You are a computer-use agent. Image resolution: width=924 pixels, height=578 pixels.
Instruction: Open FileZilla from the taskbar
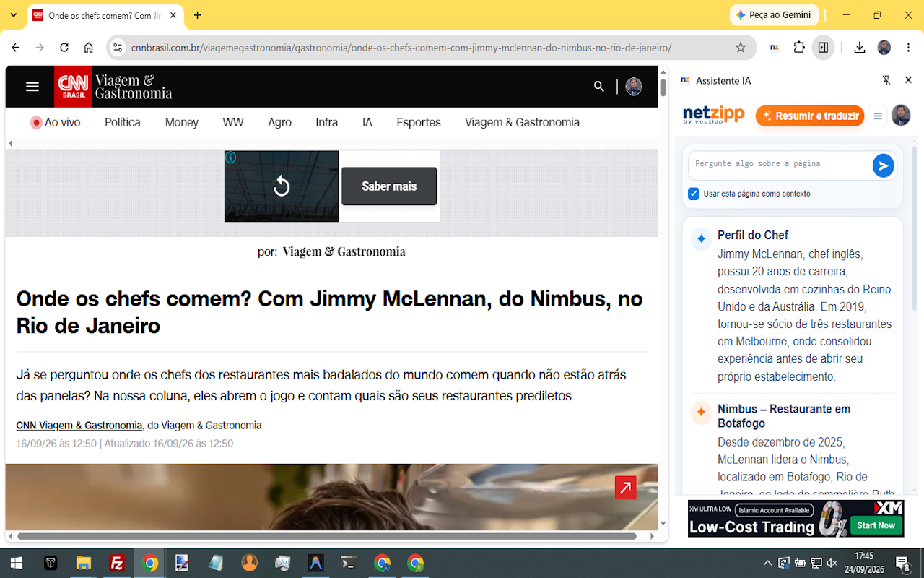coord(117,563)
